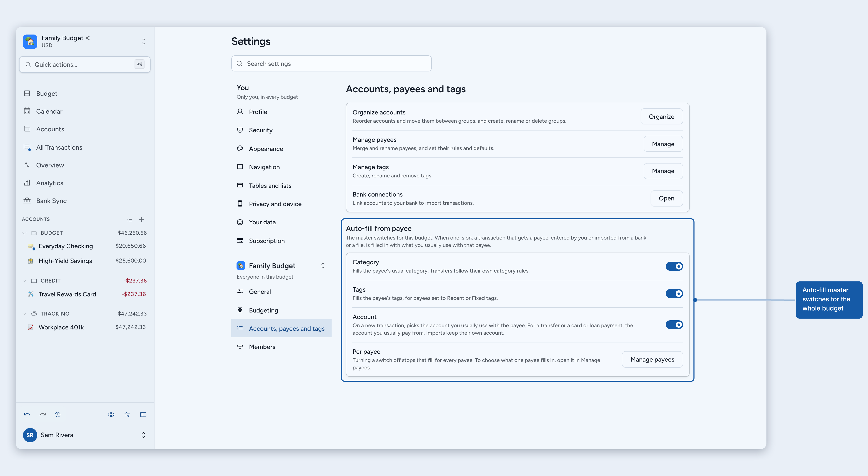Open Bank Sync in the sidebar
This screenshot has height=476, width=868.
(85, 201)
